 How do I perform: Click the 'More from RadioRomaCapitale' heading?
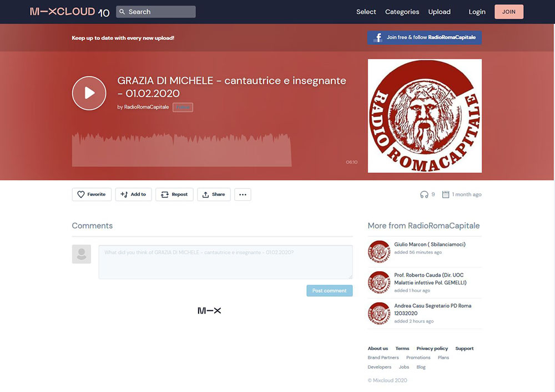coord(423,226)
